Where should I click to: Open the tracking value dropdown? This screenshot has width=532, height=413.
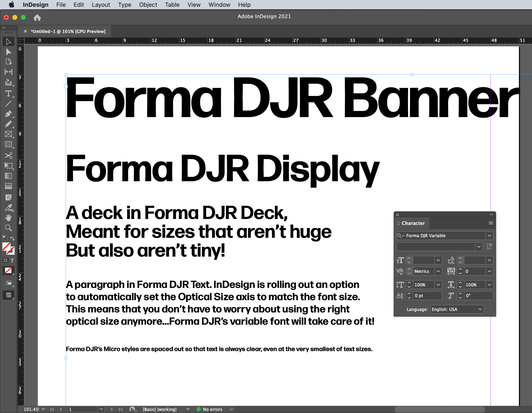tap(489, 271)
